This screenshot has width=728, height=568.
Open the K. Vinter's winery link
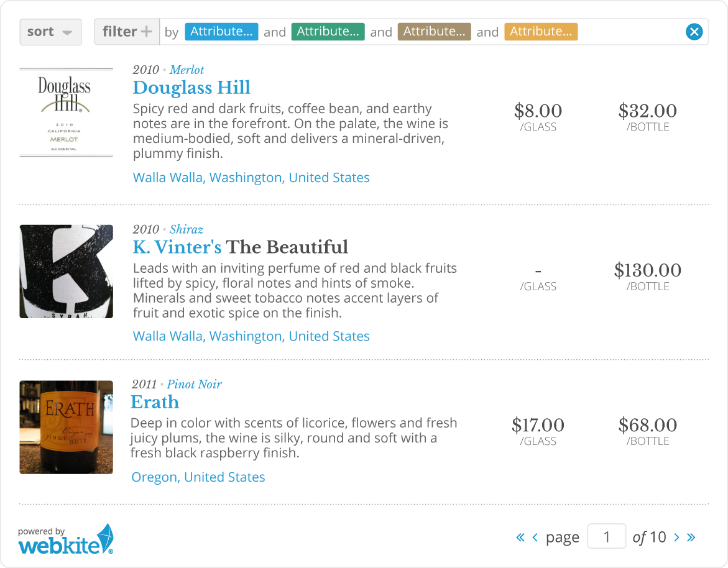click(x=177, y=247)
